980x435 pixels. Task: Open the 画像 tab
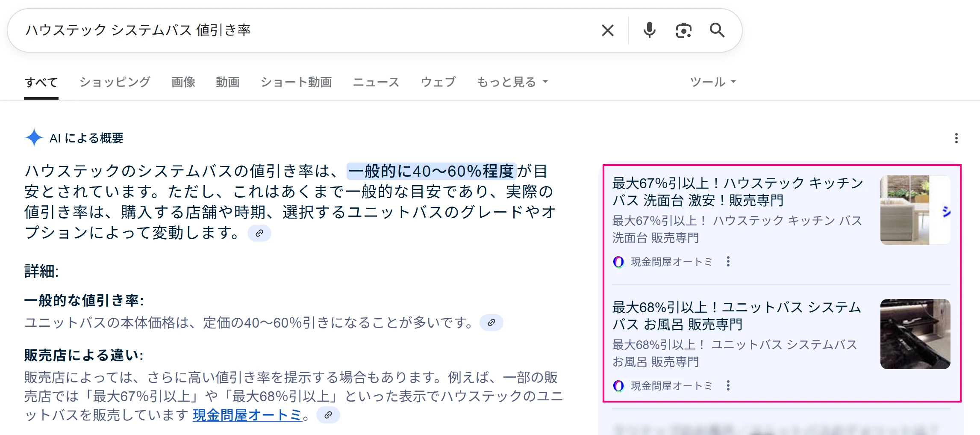click(x=183, y=82)
